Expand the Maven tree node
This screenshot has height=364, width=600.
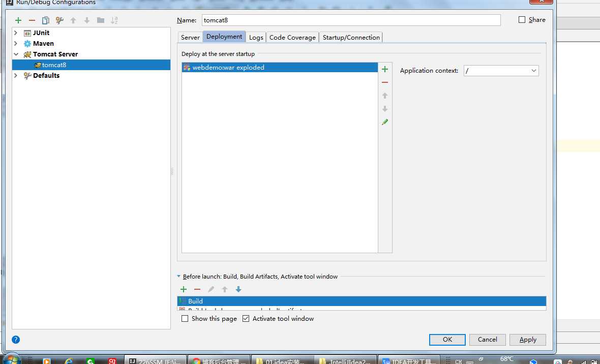click(16, 44)
